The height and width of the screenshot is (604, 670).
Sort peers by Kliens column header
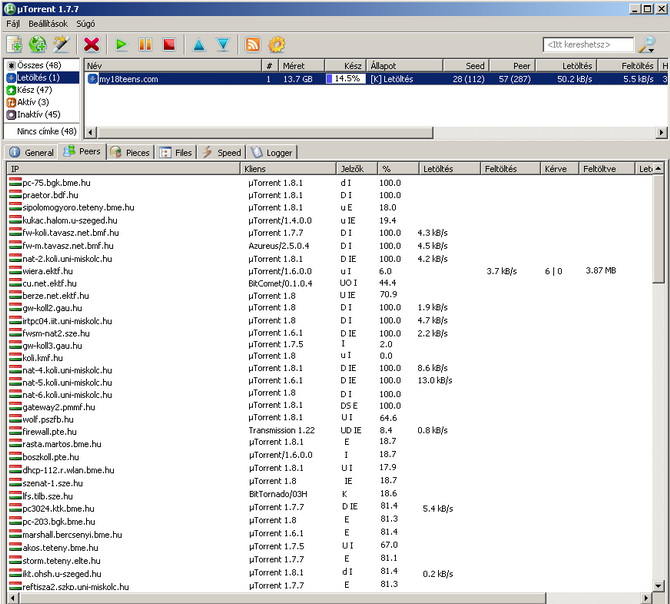[288, 169]
